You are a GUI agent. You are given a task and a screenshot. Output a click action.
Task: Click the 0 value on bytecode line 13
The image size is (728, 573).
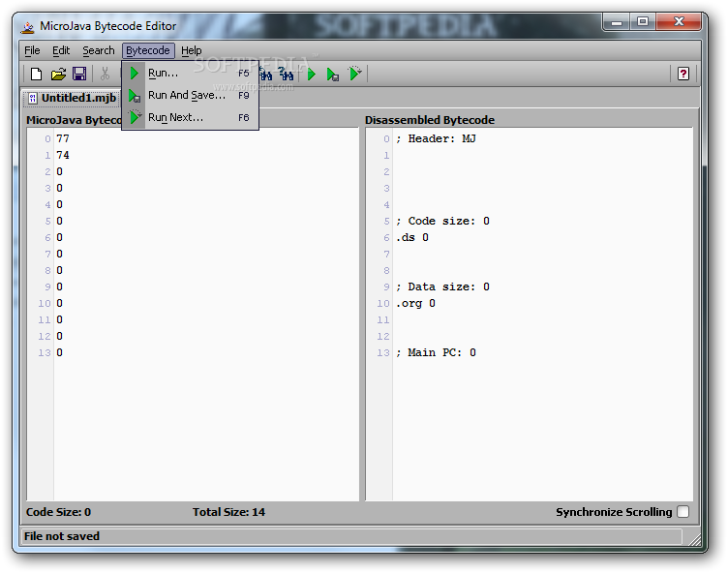click(x=59, y=353)
